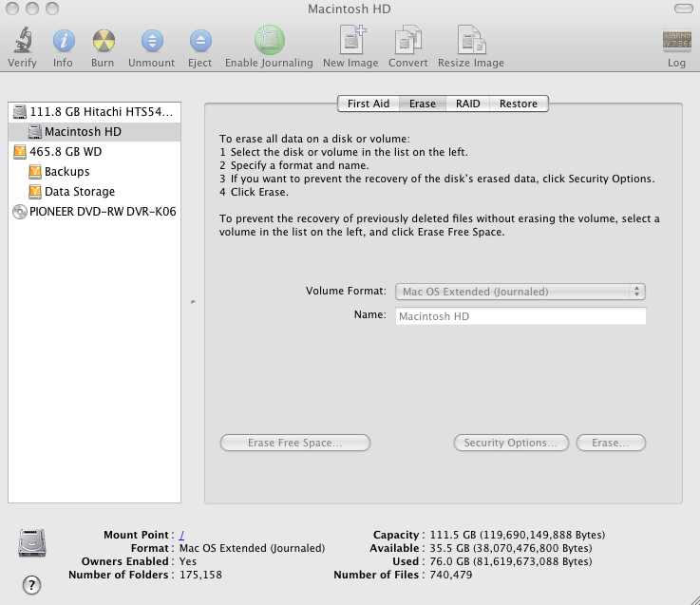Click the split pane divider handle

(193, 302)
